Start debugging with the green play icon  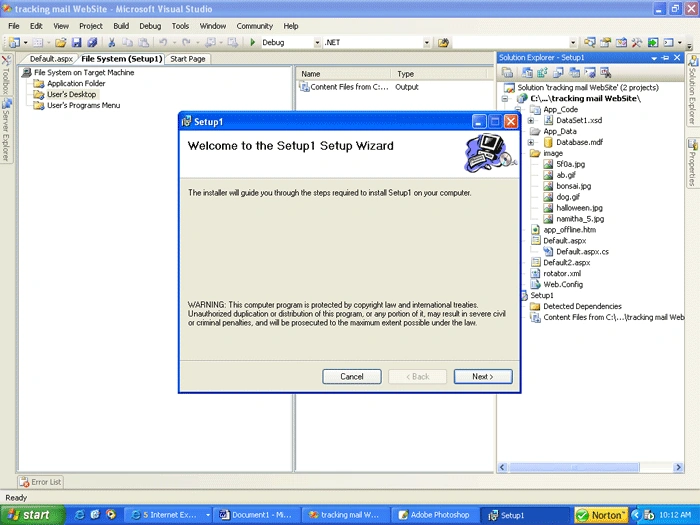[x=253, y=42]
